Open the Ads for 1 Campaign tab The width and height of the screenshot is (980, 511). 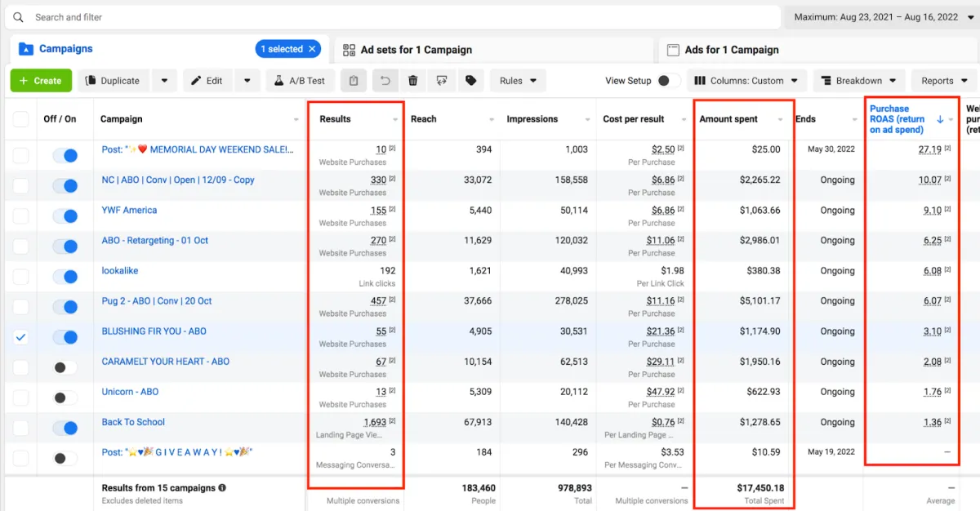[x=731, y=50]
